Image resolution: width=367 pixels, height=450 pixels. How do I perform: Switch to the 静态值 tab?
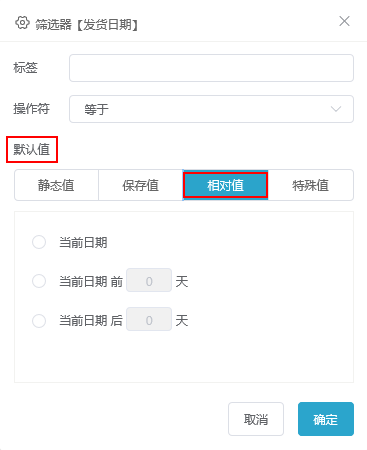pyautogui.click(x=56, y=185)
